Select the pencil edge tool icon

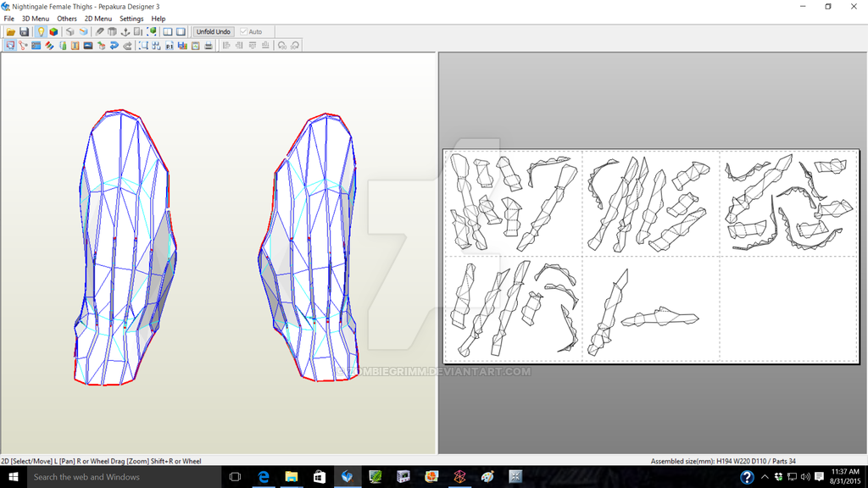(99, 32)
